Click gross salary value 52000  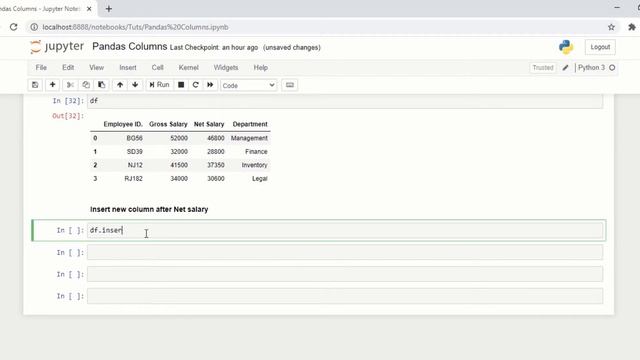click(179, 138)
